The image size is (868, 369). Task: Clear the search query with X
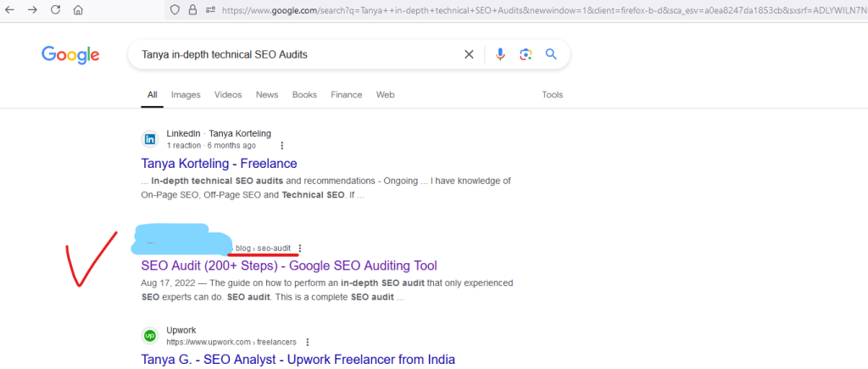[x=469, y=54]
